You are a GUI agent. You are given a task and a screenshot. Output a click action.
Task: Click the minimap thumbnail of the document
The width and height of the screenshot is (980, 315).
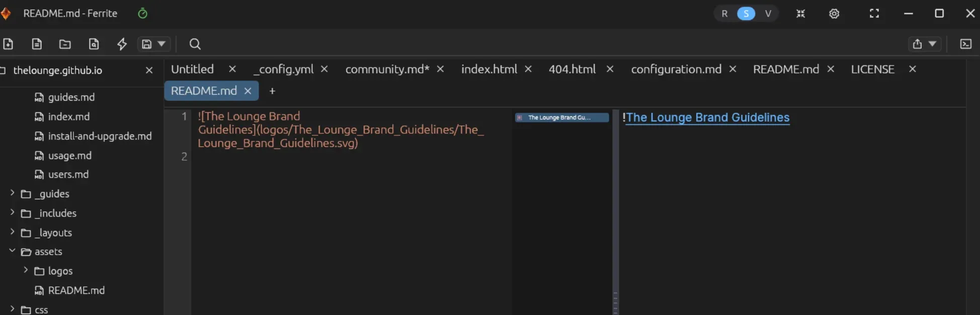tap(562, 118)
